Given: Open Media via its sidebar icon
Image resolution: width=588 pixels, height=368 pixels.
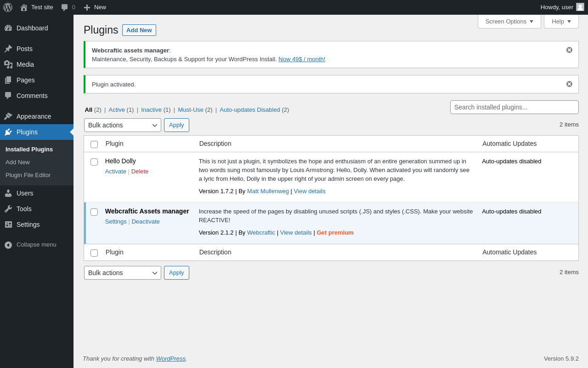Looking at the screenshot, I should [x=8, y=64].
